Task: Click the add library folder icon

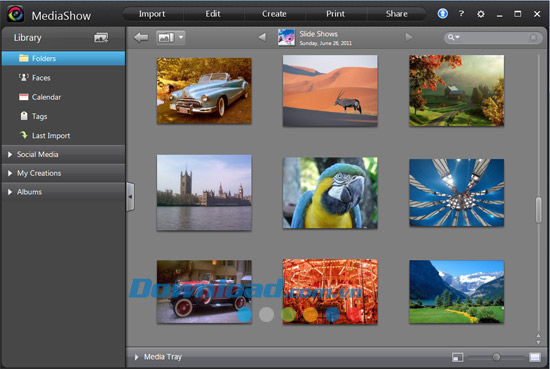Action: point(101,38)
